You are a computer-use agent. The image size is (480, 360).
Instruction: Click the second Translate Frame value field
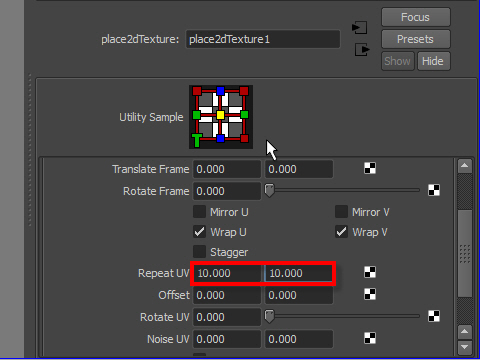coord(299,169)
